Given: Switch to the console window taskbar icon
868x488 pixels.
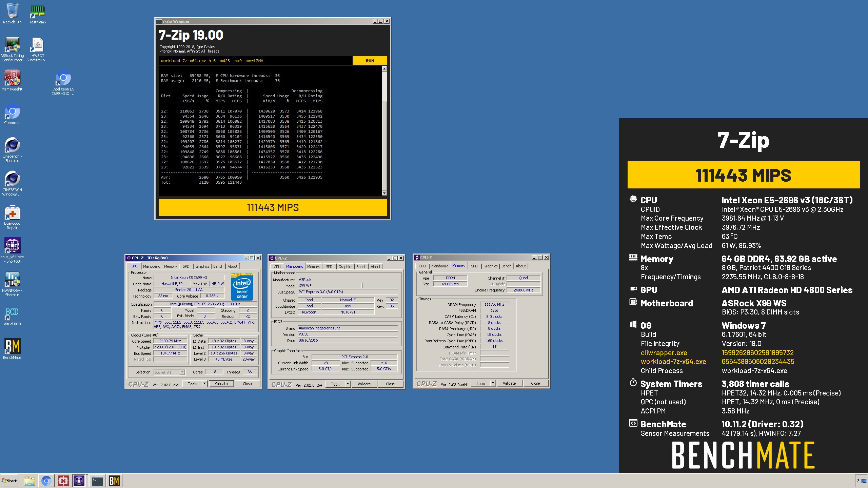Looking at the screenshot, I should 97,481.
